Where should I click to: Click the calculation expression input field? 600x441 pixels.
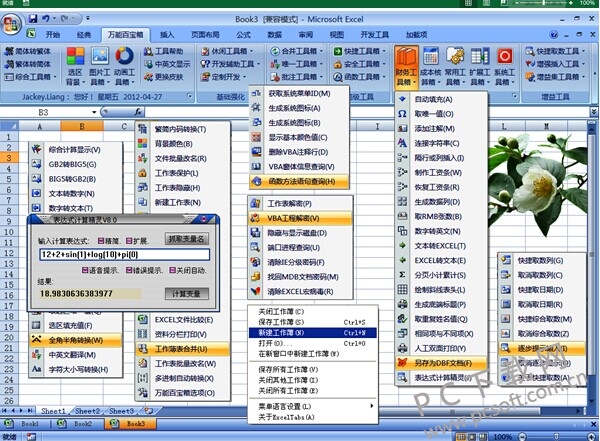coord(124,255)
